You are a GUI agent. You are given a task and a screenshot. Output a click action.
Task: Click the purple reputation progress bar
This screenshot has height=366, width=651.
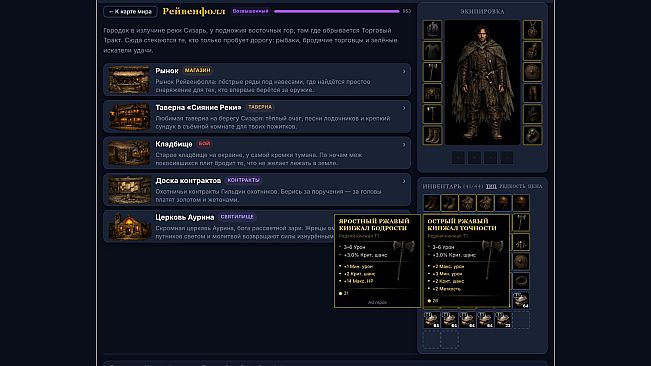(x=337, y=11)
